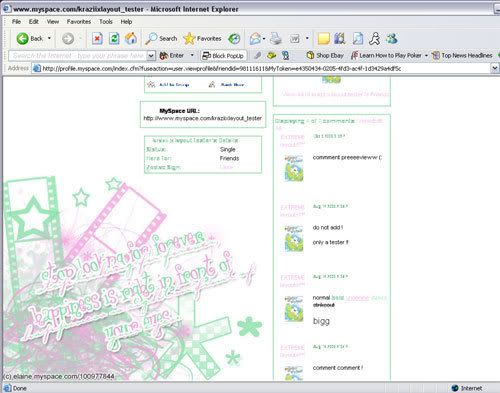Click the Add to Group link

pyautogui.click(x=174, y=85)
